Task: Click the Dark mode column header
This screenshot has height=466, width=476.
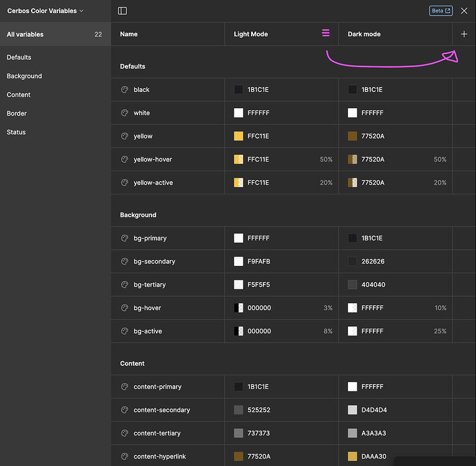Action: [x=364, y=34]
